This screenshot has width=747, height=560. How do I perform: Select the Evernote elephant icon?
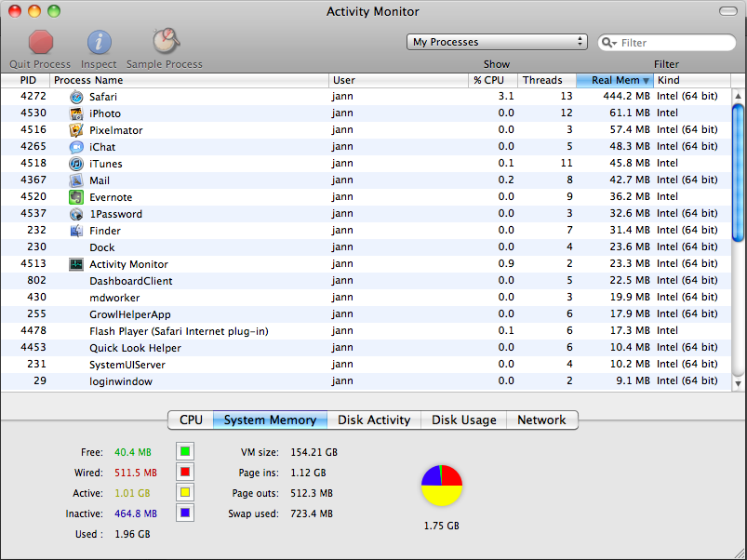coord(76,196)
